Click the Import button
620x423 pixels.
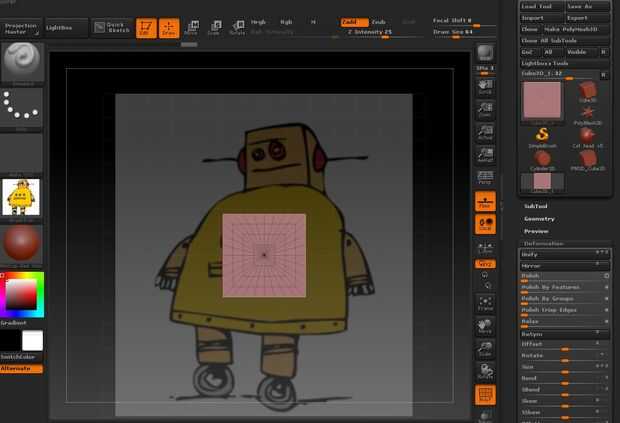[x=541, y=18]
